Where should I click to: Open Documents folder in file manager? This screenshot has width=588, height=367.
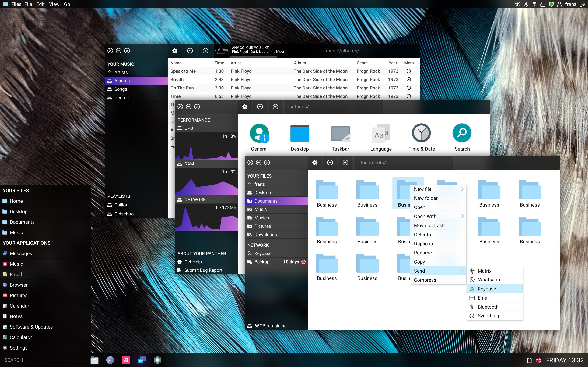(x=265, y=201)
